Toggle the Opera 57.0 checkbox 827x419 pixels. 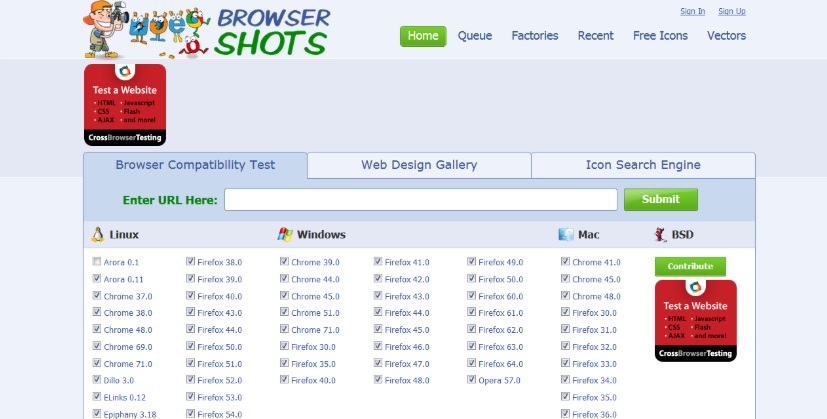coord(472,379)
